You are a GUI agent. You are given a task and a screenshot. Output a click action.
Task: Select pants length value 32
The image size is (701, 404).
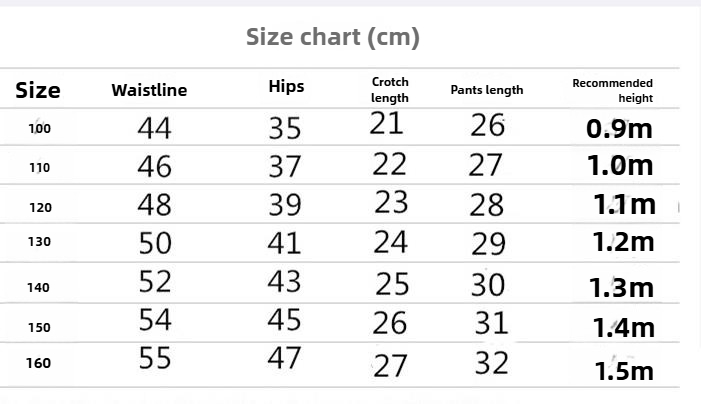tap(491, 363)
